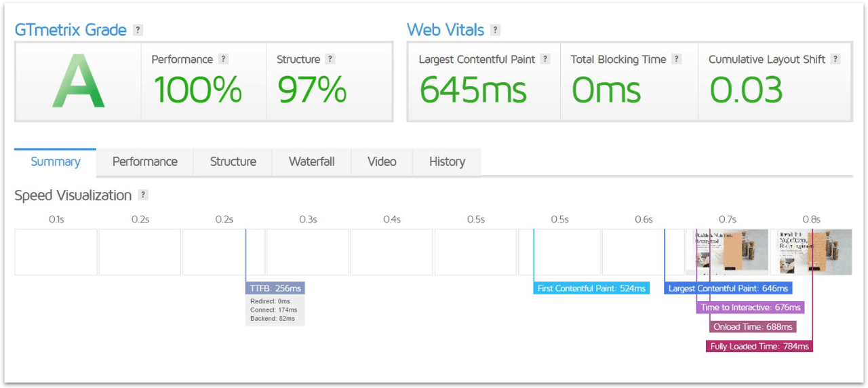Click the Speed Visualization heading
The image size is (868, 388).
tap(73, 195)
